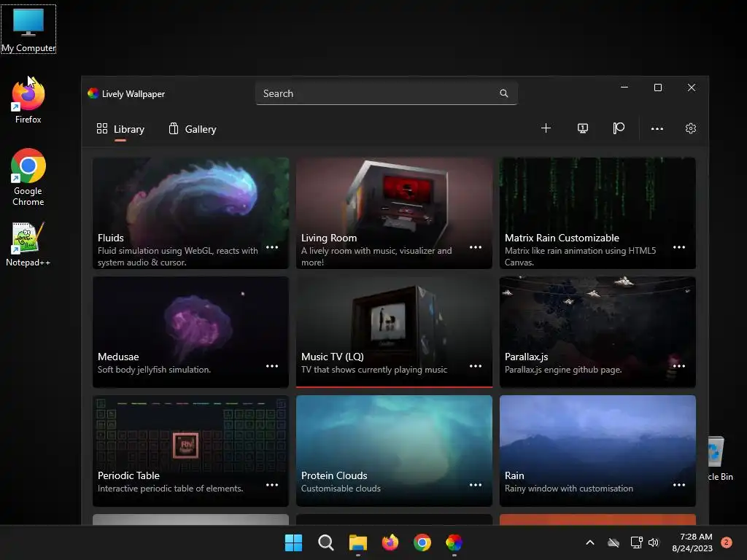
Task: Open Lively Wallpaper settings gear
Action: (690, 128)
